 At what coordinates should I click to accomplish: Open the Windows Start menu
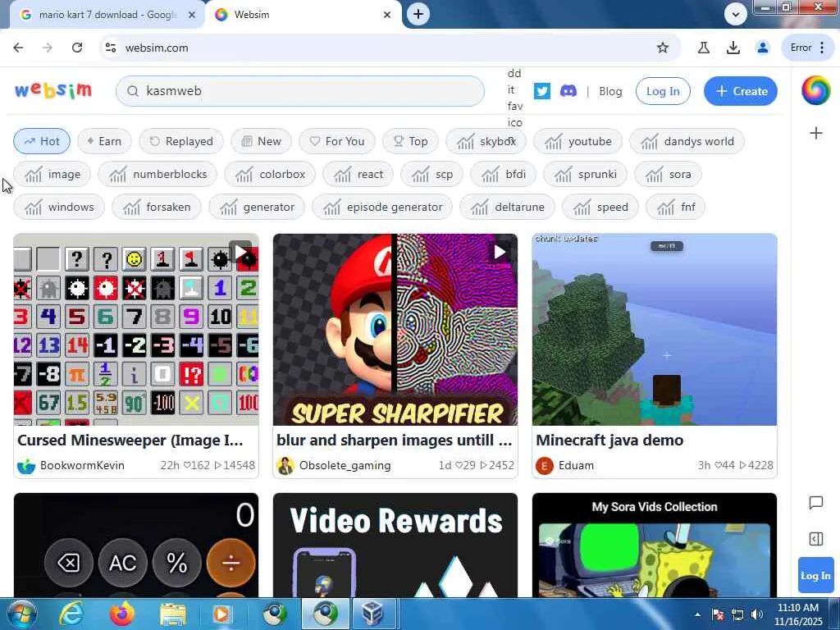click(x=21, y=614)
